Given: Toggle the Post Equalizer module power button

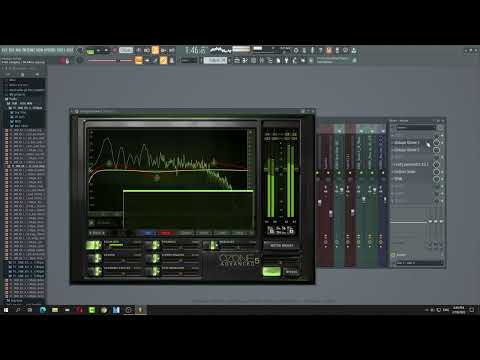Looking at the screenshot, I should pos(155,271).
